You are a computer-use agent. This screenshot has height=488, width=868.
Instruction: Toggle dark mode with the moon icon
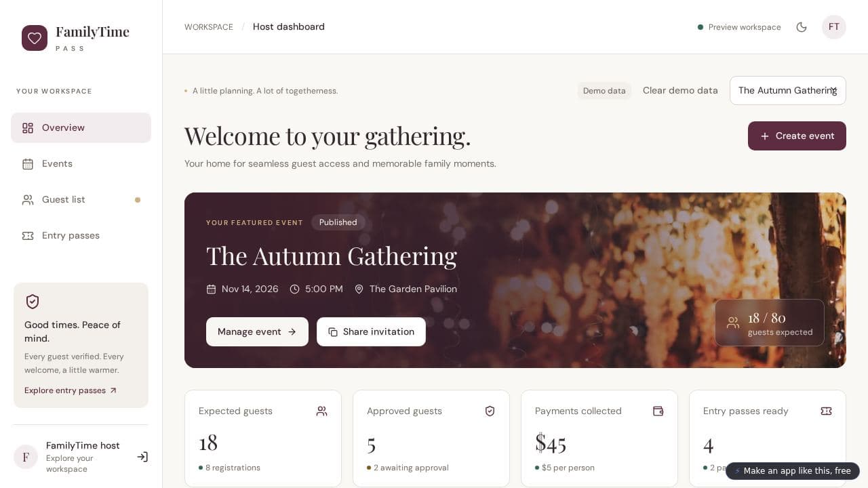[x=802, y=27]
